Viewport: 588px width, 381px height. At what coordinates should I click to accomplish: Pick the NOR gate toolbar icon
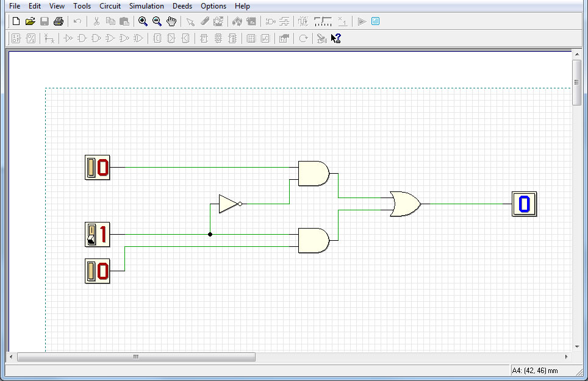[124, 38]
